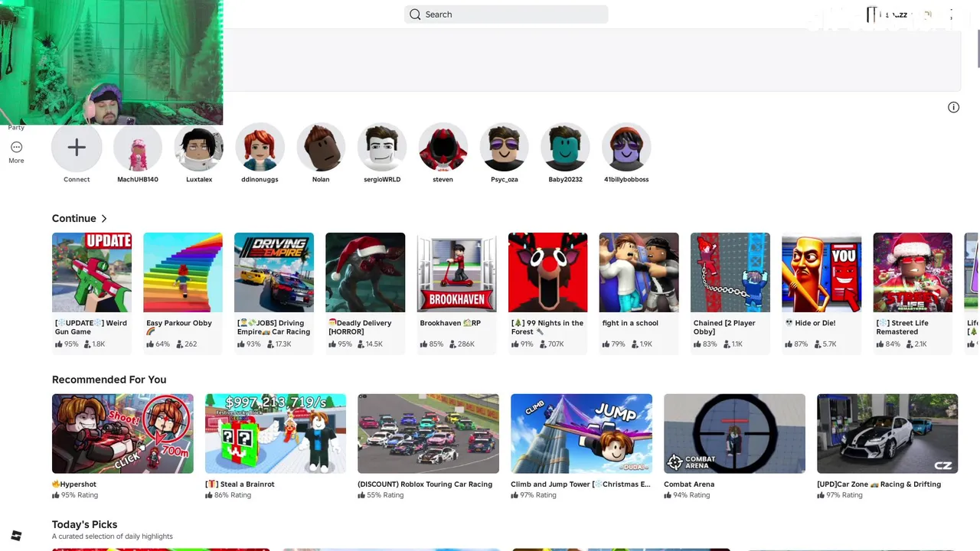Open Baby20232 friend avatar
The height and width of the screenshot is (551, 980).
[x=565, y=148]
